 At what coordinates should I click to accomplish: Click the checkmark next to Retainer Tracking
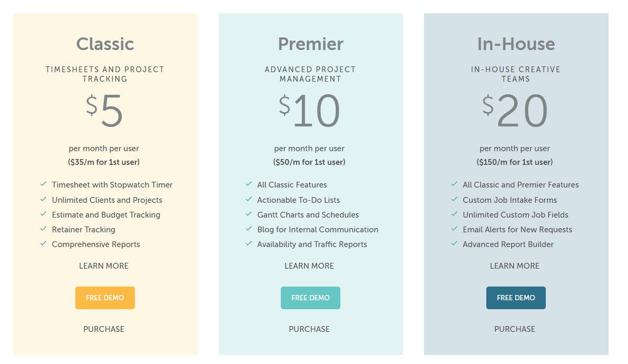[x=43, y=229]
